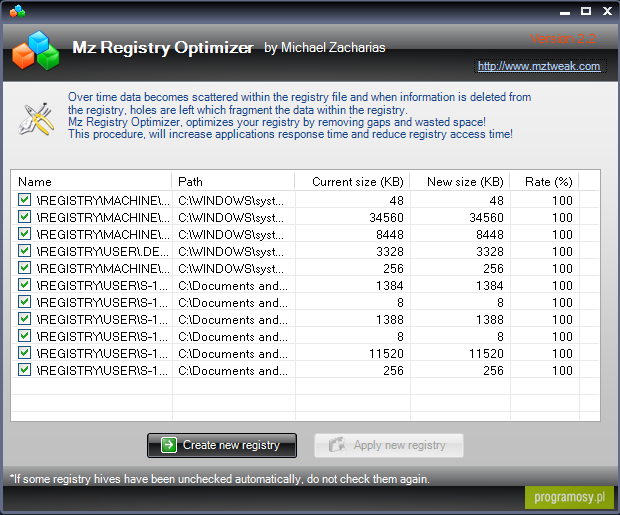Click the Version 2.2 label

(x=563, y=39)
